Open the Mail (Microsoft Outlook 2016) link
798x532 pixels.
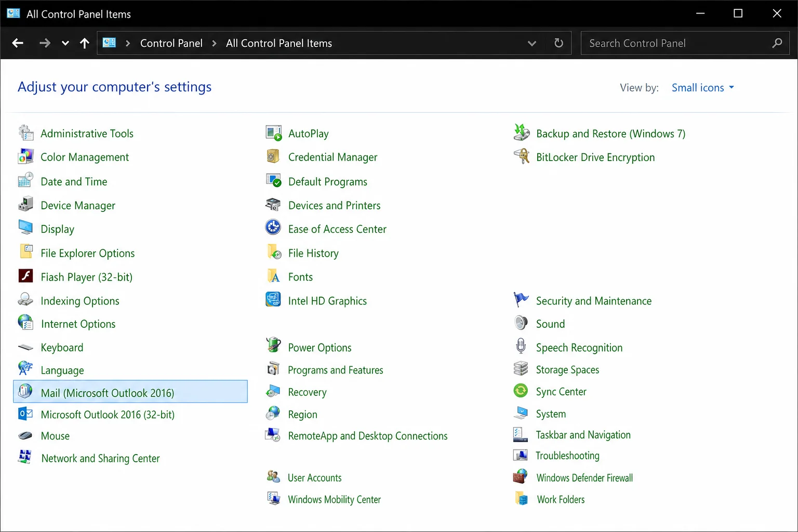pyautogui.click(x=108, y=393)
